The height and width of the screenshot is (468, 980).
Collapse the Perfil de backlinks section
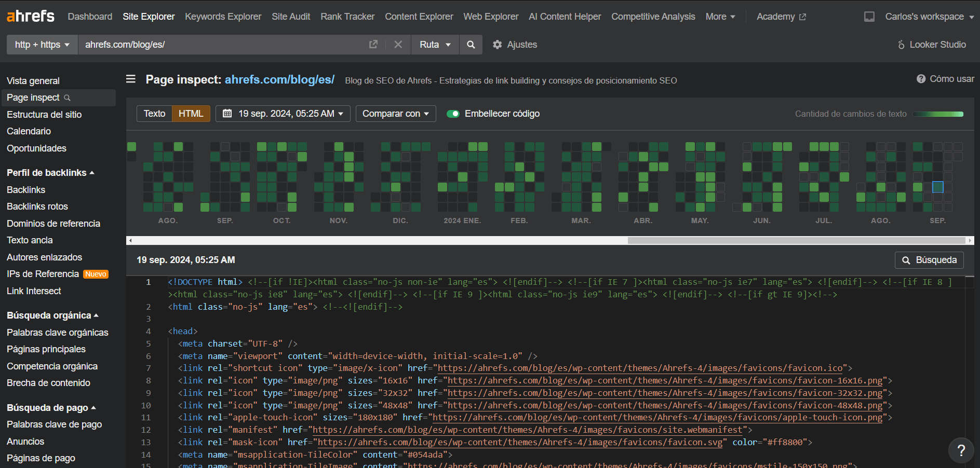pyautogui.click(x=50, y=172)
